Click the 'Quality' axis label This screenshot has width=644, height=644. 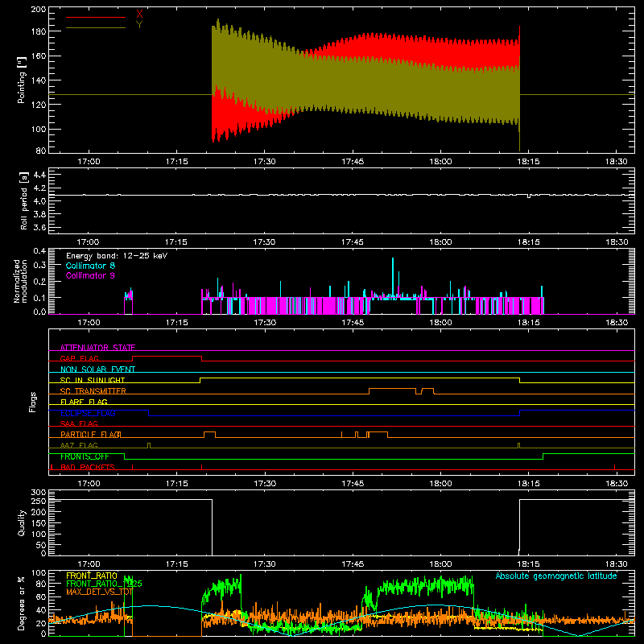[22, 522]
